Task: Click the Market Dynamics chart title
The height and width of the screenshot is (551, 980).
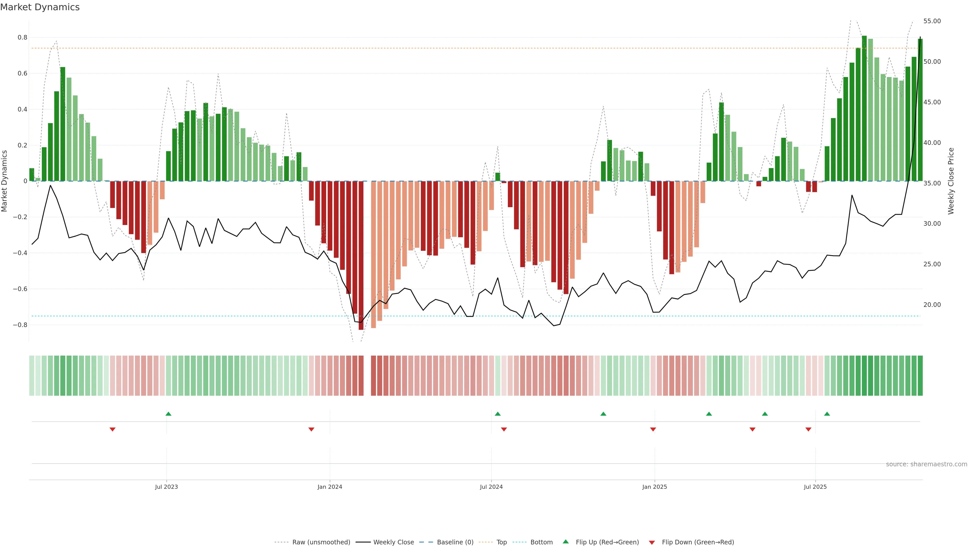Action: [x=40, y=7]
